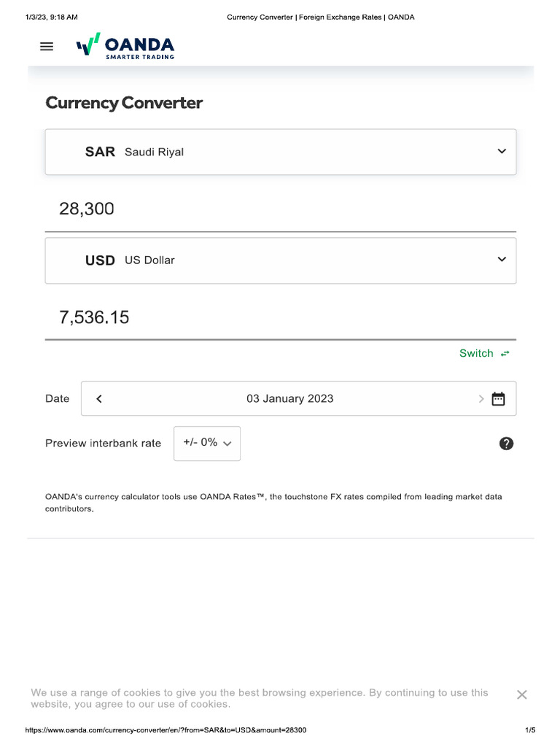
Task: Open the calendar date picker icon
Action: tap(499, 399)
